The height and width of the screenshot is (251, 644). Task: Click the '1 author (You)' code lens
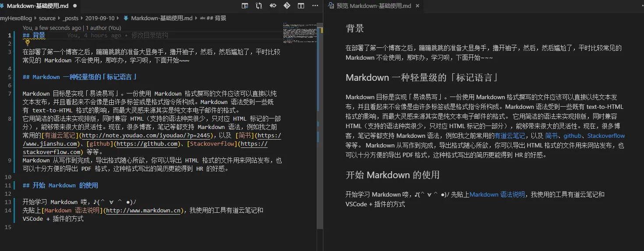click(103, 28)
